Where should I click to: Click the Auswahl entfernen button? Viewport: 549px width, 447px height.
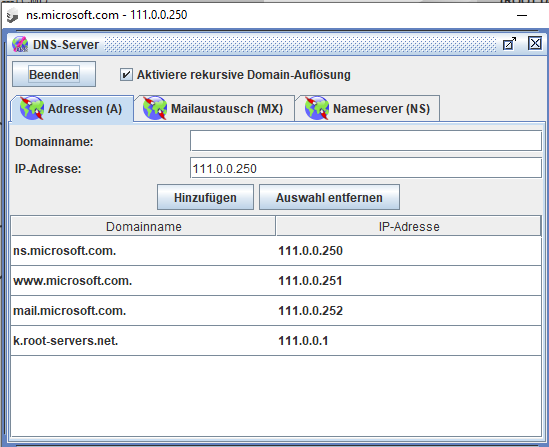(329, 197)
